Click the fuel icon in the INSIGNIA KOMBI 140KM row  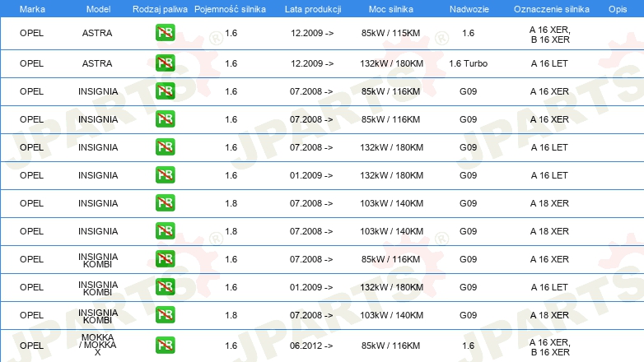pos(165,315)
